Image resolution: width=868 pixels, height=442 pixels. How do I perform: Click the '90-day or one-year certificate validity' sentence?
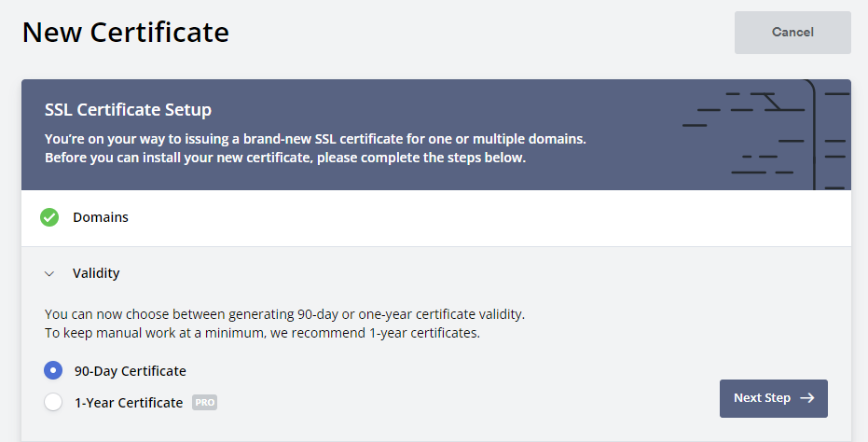(x=284, y=314)
